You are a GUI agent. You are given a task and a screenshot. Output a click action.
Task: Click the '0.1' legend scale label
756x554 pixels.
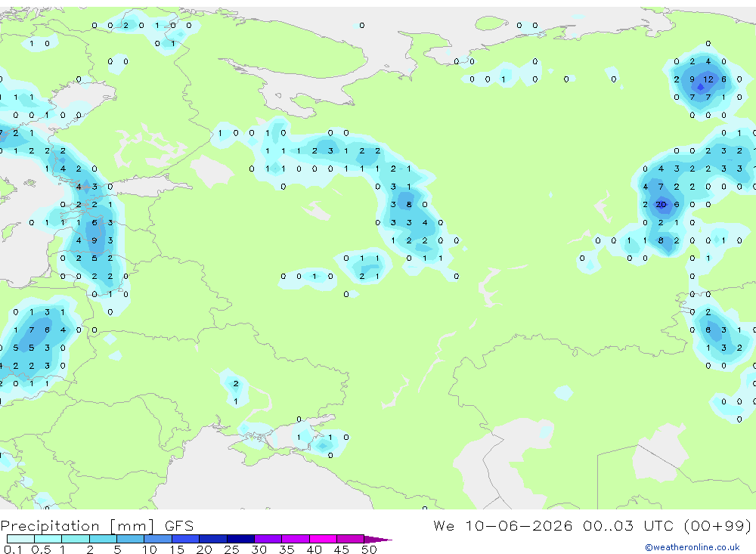13,549
